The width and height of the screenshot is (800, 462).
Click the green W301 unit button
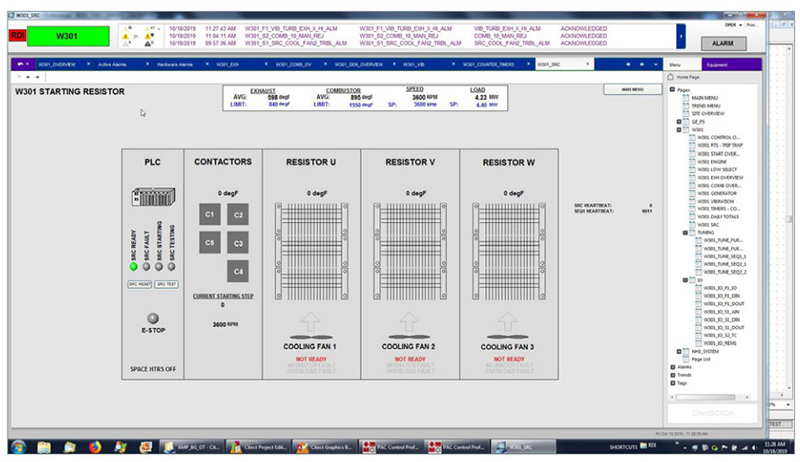tap(68, 36)
